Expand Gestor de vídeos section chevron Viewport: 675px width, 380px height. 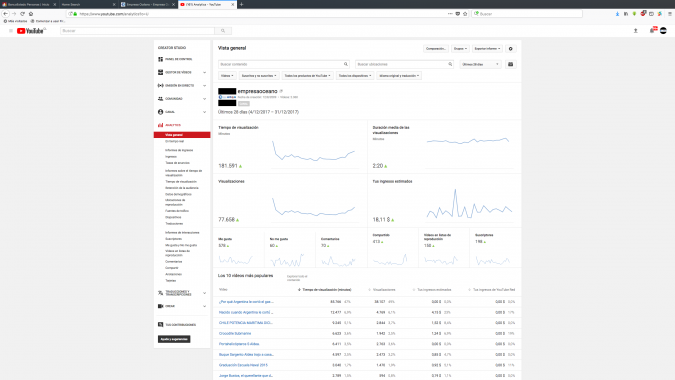point(204,72)
